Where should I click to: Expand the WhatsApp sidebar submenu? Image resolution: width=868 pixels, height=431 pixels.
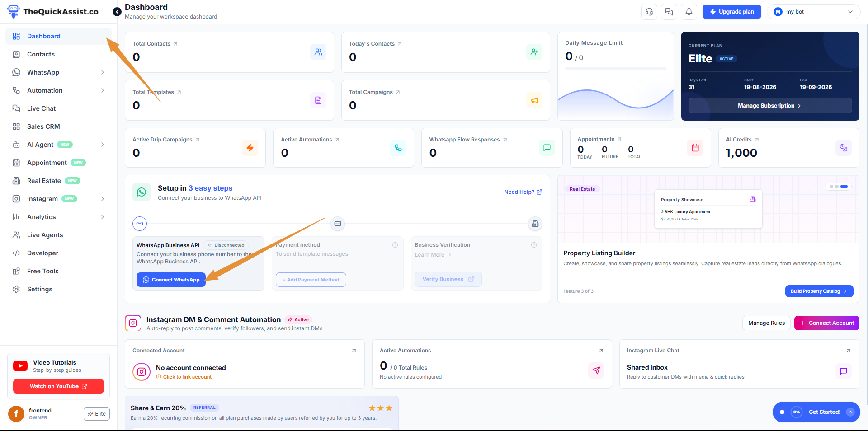point(103,72)
